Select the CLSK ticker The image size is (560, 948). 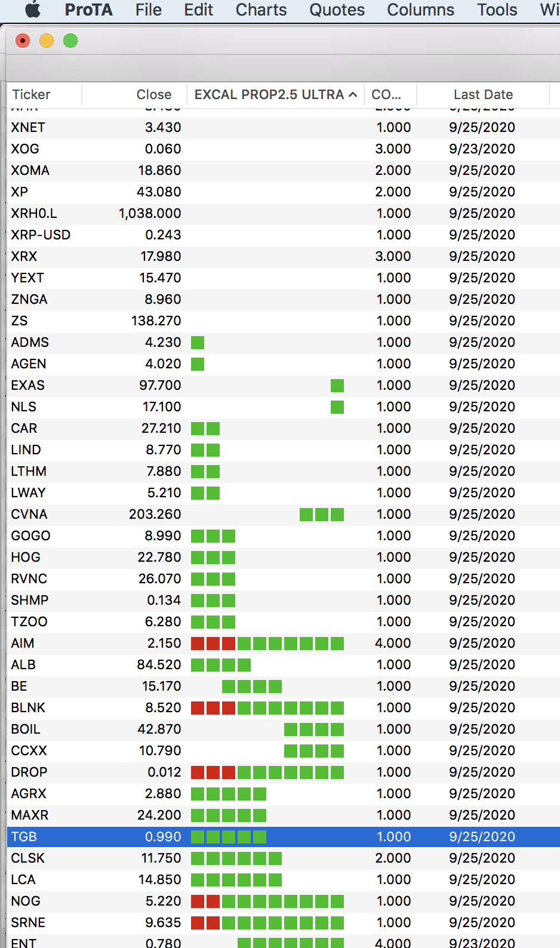coord(28,858)
